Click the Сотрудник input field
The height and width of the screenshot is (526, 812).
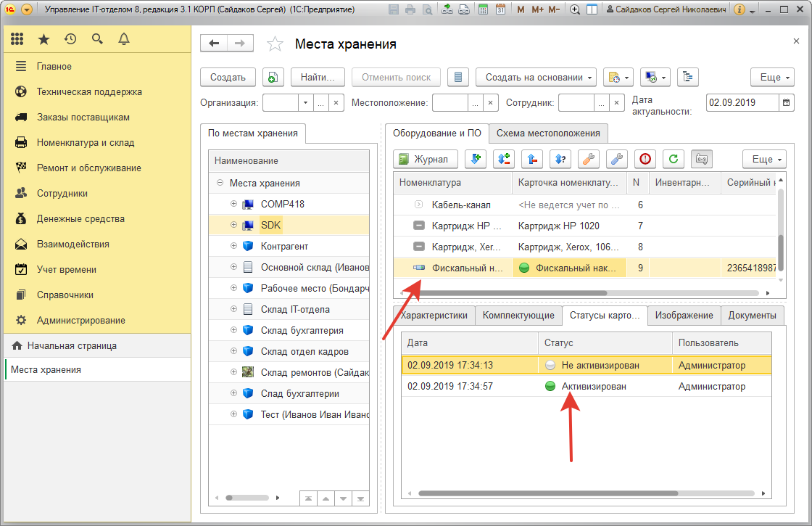point(576,102)
